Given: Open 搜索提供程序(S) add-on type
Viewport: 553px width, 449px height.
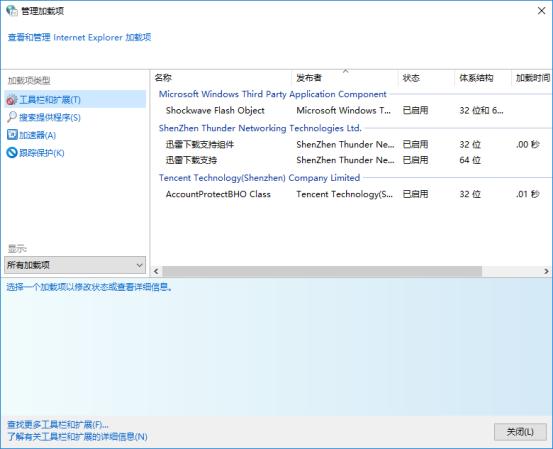Looking at the screenshot, I should coord(50,117).
